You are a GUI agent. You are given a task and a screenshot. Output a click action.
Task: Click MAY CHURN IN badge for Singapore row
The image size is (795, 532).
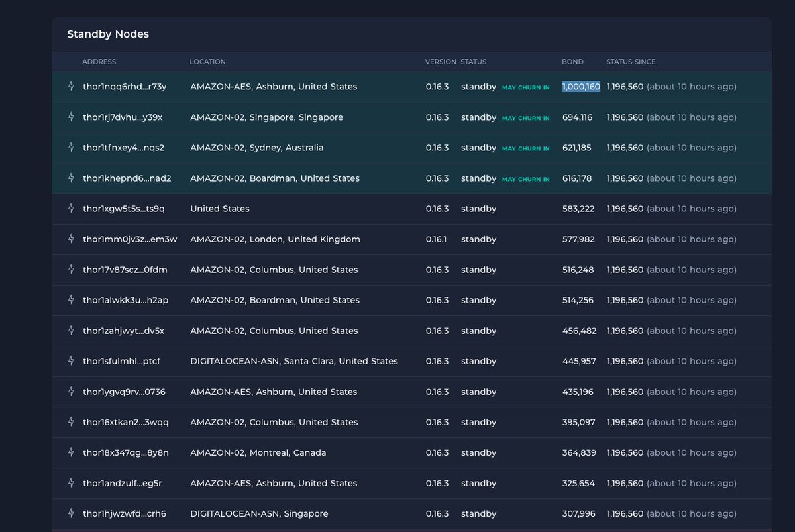coord(526,118)
